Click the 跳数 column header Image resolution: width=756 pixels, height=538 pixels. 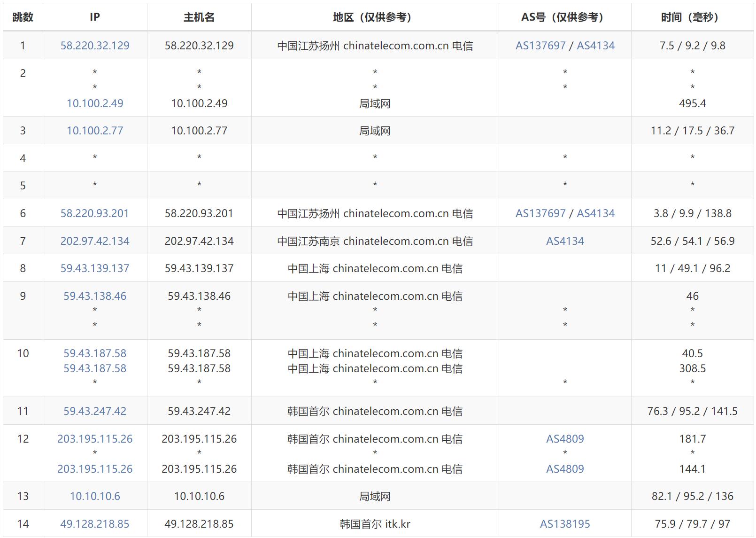23,17
